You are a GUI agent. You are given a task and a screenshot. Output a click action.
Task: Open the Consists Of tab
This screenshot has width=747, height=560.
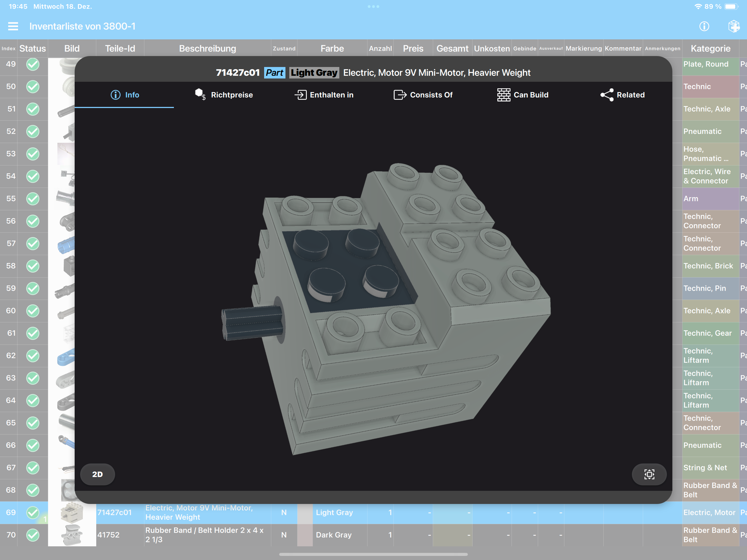coord(423,95)
